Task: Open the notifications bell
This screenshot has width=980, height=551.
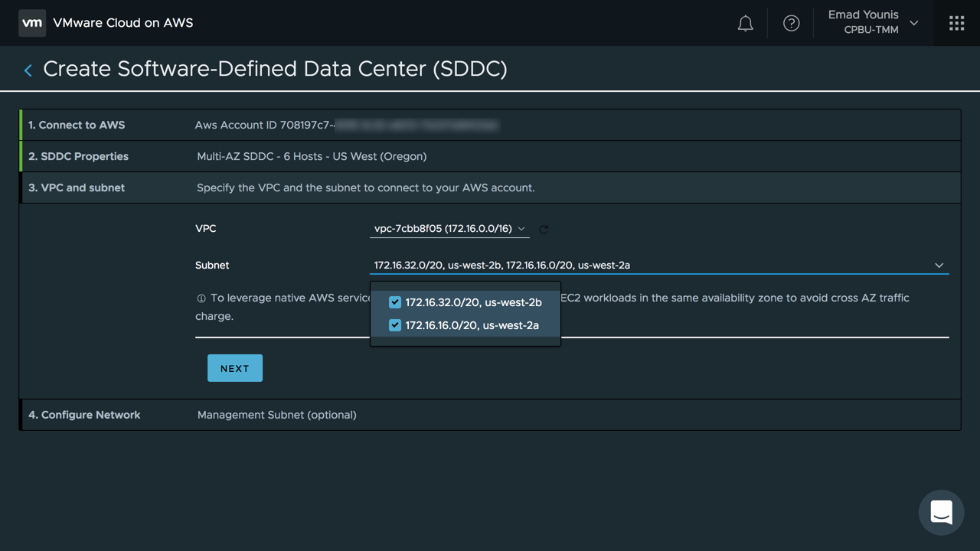Action: click(x=745, y=23)
